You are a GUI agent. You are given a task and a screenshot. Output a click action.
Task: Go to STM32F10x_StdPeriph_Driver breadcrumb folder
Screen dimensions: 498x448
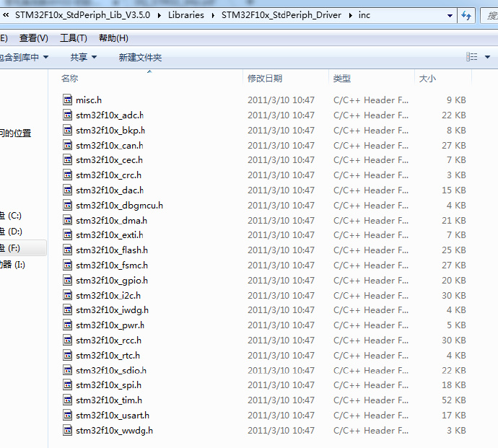pyautogui.click(x=281, y=15)
